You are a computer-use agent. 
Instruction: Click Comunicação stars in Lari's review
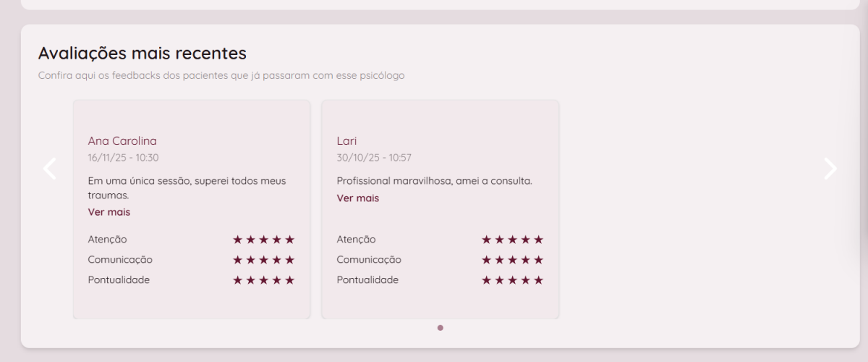(512, 260)
